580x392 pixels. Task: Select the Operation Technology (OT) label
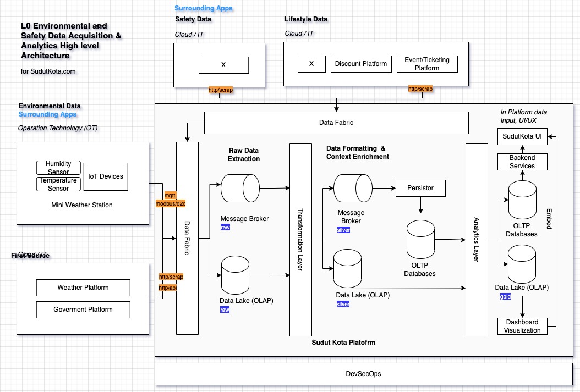58,128
